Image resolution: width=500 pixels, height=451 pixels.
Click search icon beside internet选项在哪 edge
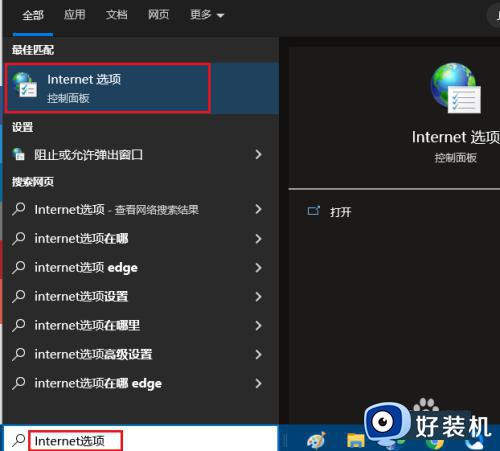19,383
